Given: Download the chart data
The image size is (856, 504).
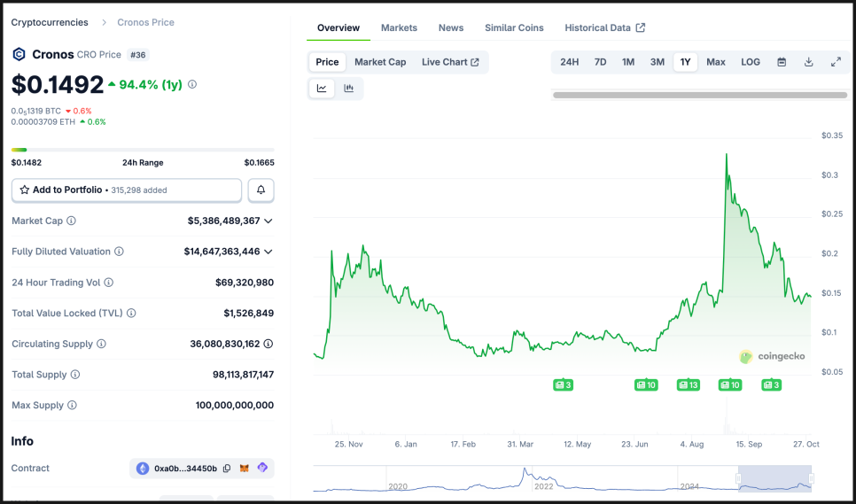Looking at the screenshot, I should 808,62.
